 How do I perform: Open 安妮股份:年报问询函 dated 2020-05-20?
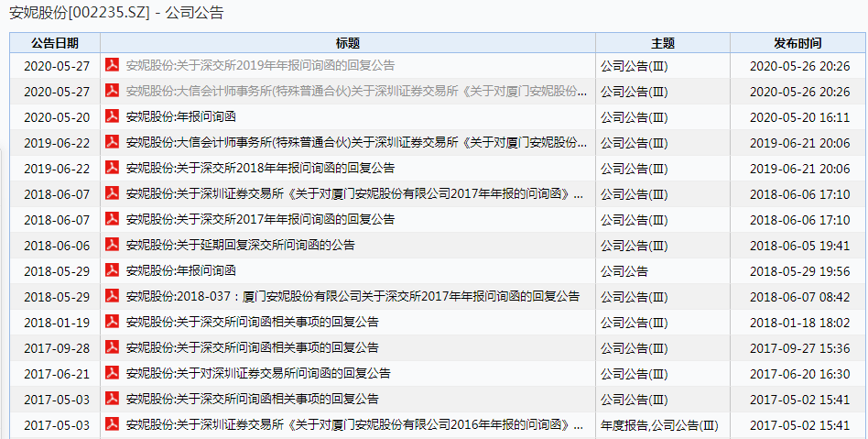[x=181, y=116]
